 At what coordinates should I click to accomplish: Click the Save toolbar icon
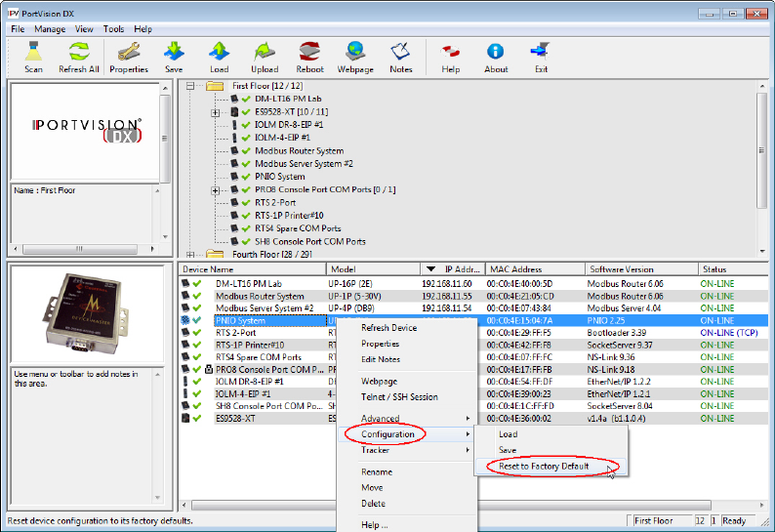pyautogui.click(x=174, y=52)
